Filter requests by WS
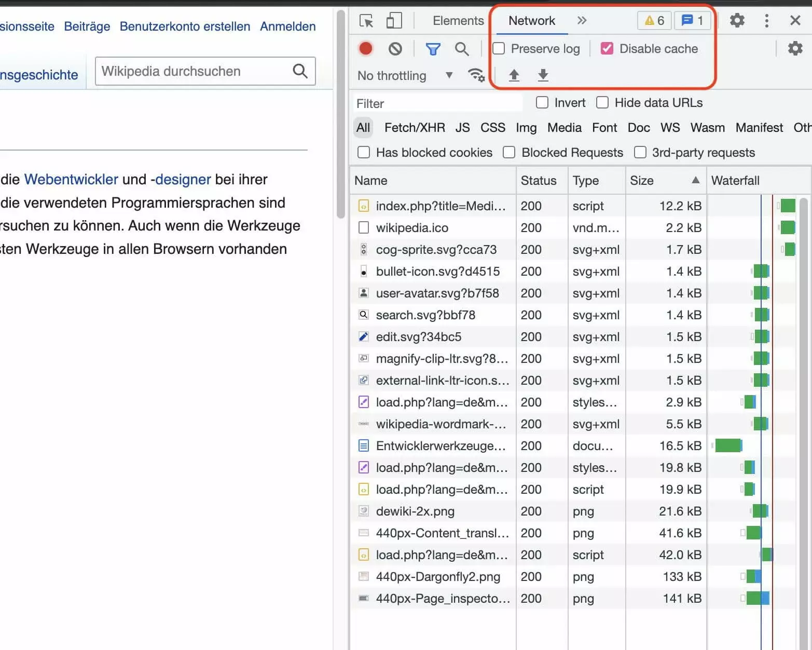The image size is (812, 650). pos(670,128)
